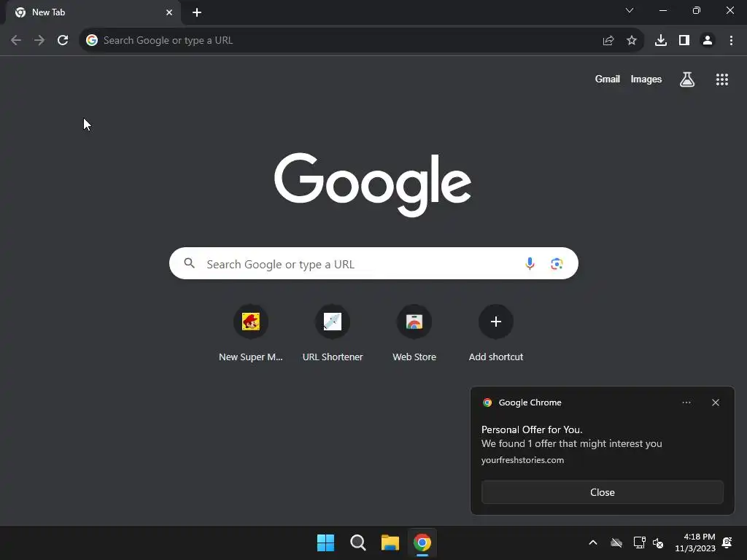The height and width of the screenshot is (560, 747).
Task: Show hidden system tray icons
Action: tap(593, 542)
